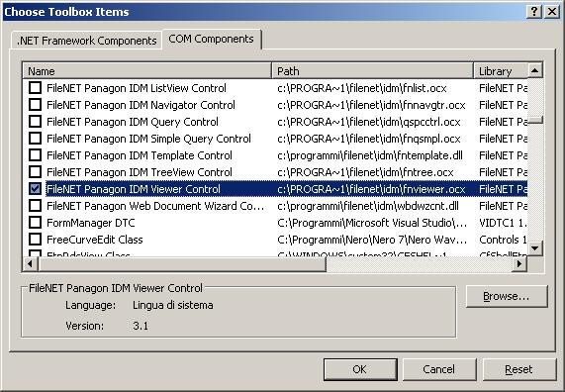Enable the IDM TreeView Control checkbox
The height and width of the screenshot is (392, 565).
(x=35, y=172)
